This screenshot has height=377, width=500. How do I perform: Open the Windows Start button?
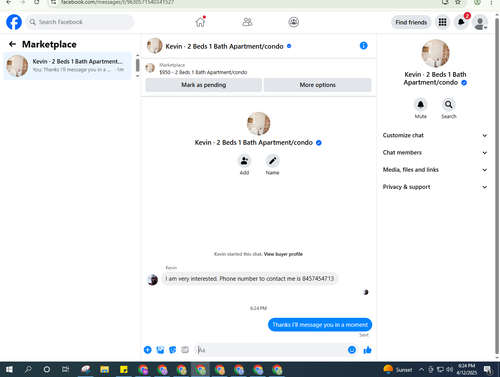(x=9, y=369)
